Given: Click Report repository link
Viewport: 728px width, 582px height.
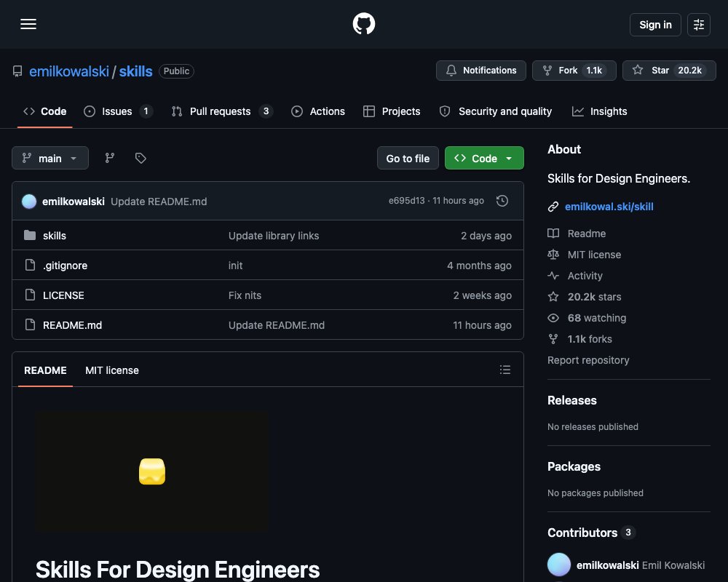Looking at the screenshot, I should (588, 360).
